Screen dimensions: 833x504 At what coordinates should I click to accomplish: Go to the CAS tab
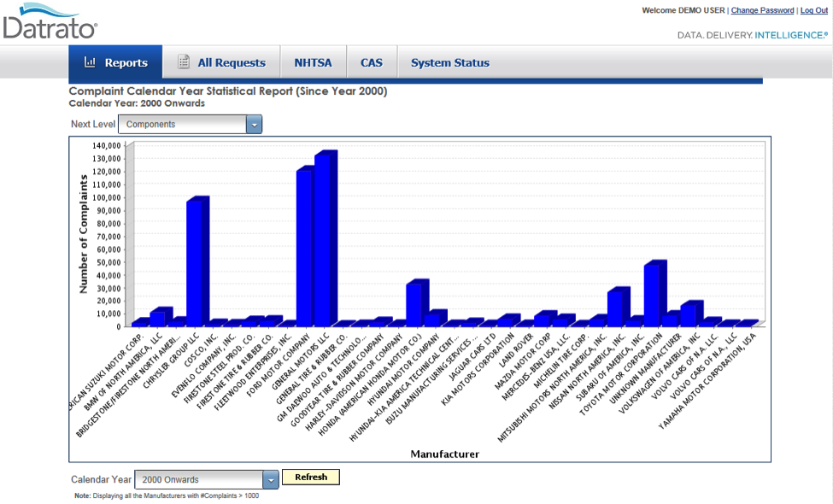pyautogui.click(x=372, y=62)
